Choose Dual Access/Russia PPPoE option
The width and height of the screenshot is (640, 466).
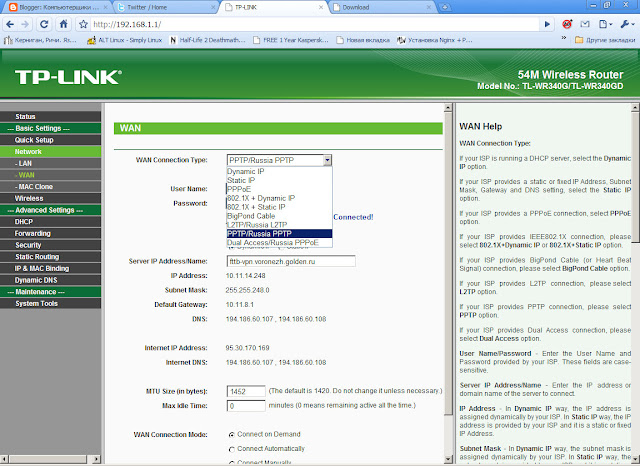tap(279, 243)
